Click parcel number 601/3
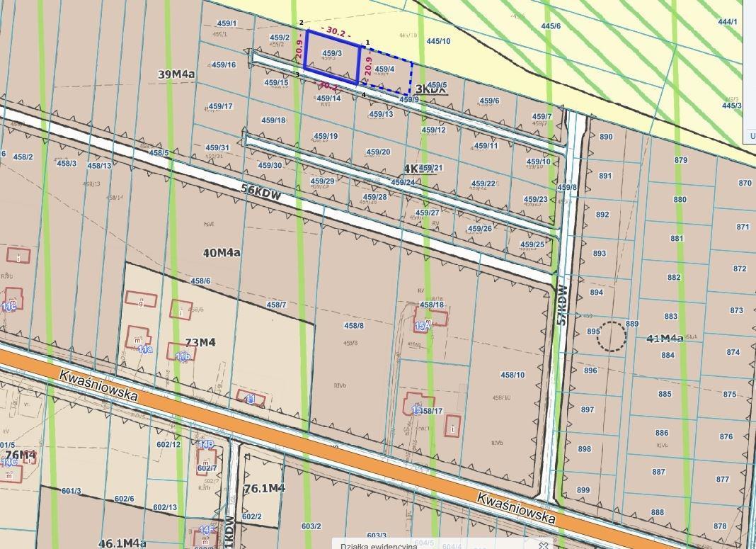This screenshot has width=756, height=549. tap(71, 491)
